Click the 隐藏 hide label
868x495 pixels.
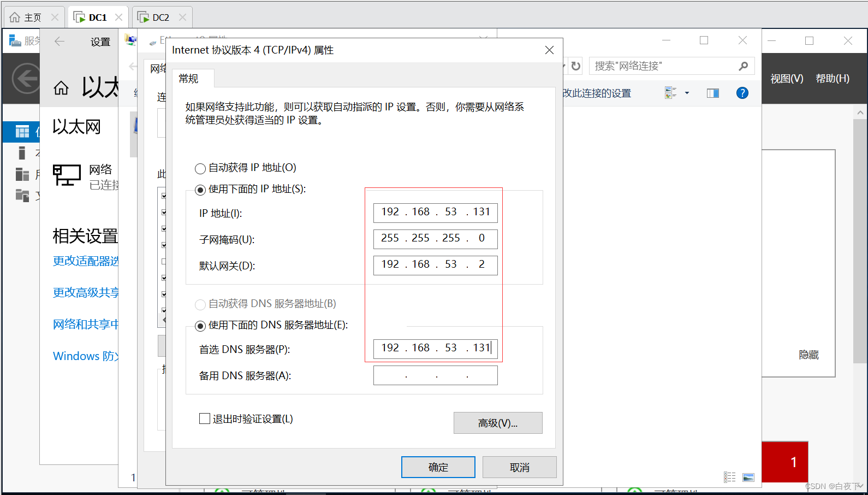click(x=808, y=355)
